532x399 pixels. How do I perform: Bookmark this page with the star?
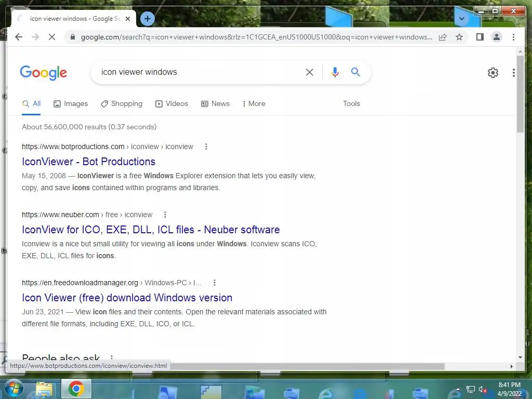point(459,37)
